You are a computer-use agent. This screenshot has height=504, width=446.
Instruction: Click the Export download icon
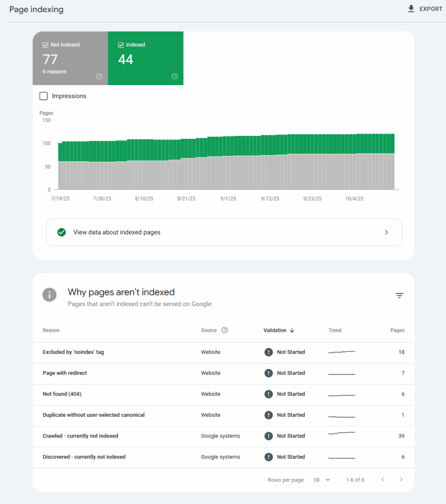(x=411, y=9)
